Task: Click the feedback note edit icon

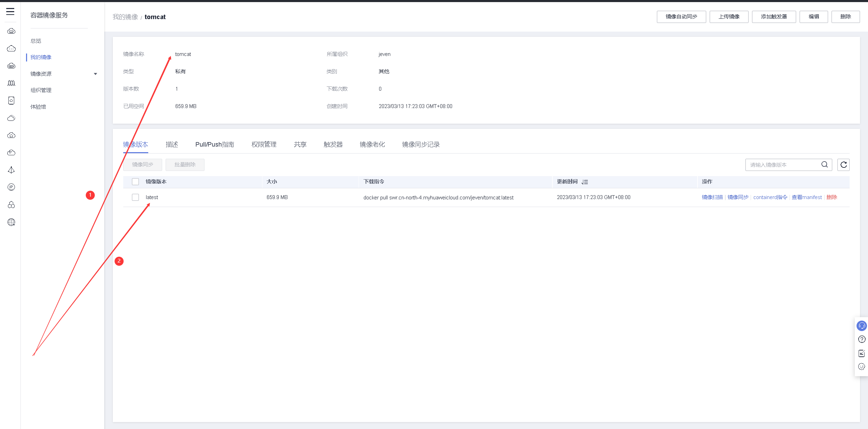Action: [x=861, y=353]
